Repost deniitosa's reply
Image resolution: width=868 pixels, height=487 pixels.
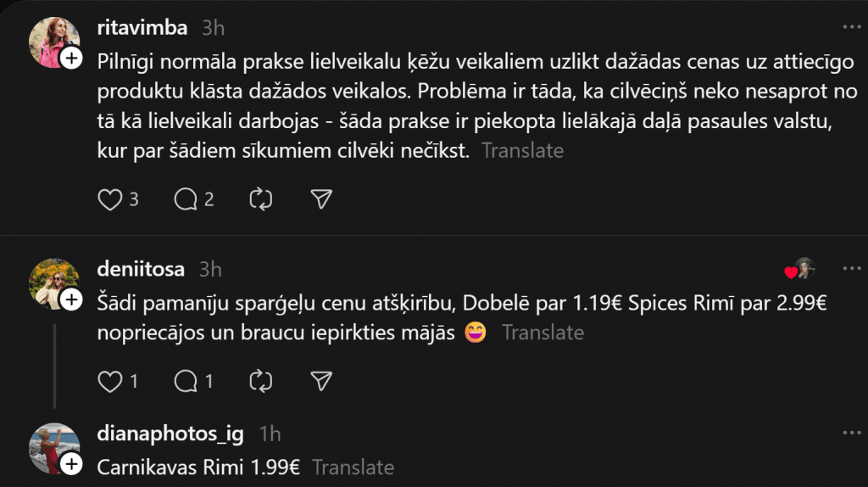(x=260, y=382)
